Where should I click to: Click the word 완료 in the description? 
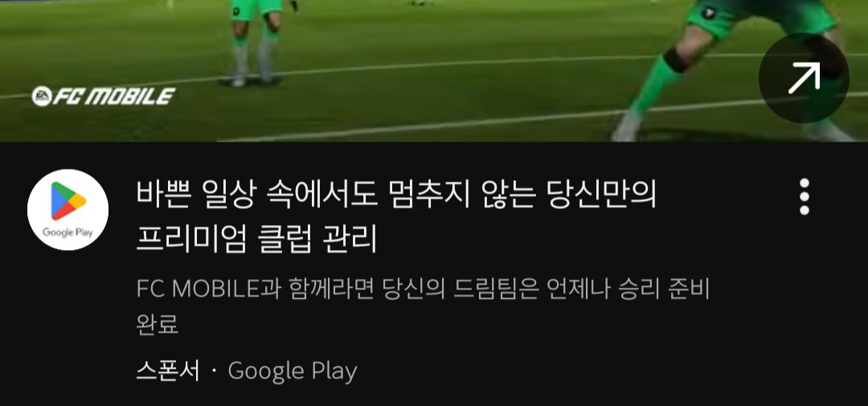click(158, 325)
